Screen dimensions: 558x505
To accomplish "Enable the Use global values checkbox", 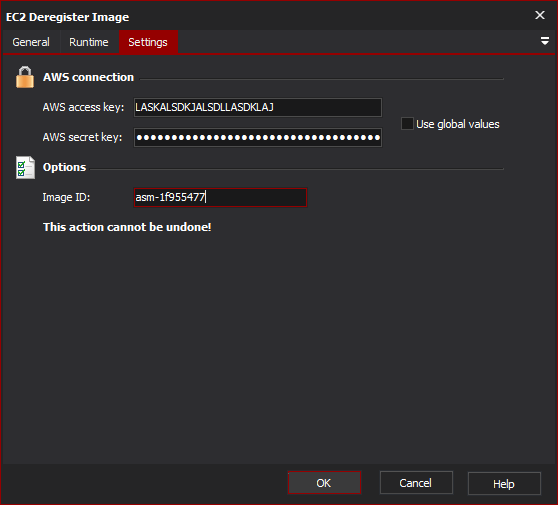I will [407, 124].
